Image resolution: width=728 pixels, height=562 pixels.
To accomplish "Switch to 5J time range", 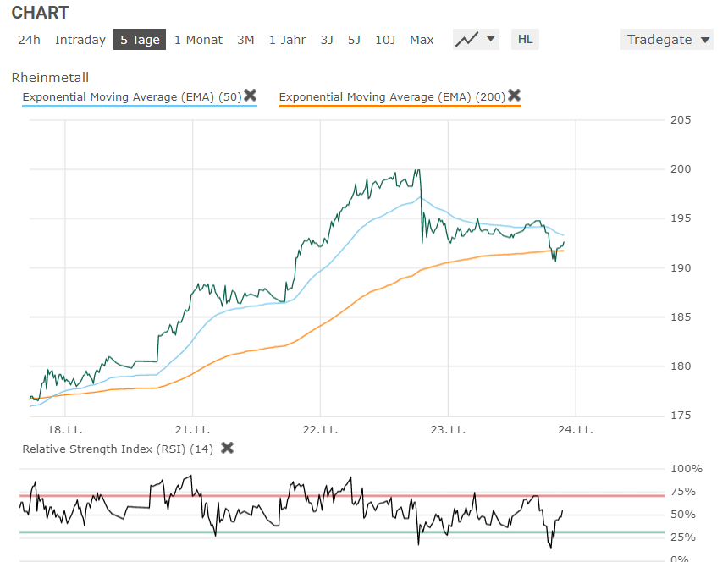I will (x=354, y=40).
